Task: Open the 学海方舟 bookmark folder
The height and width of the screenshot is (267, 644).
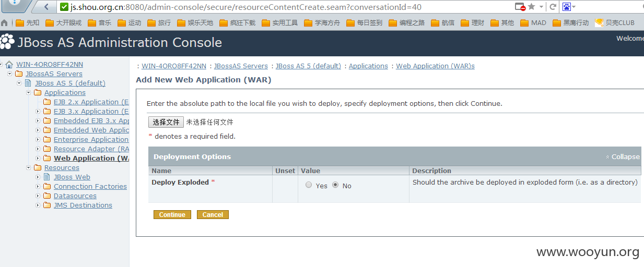Action: (x=322, y=23)
